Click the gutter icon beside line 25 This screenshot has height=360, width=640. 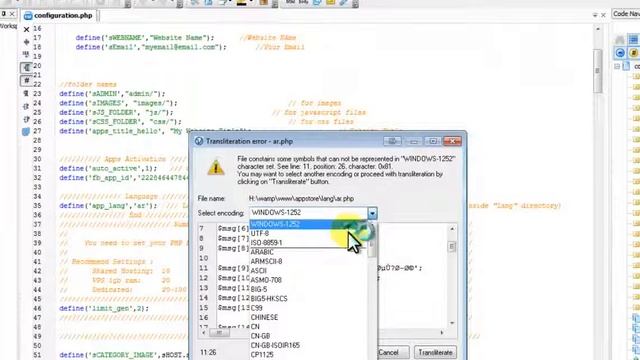pos(27,107)
